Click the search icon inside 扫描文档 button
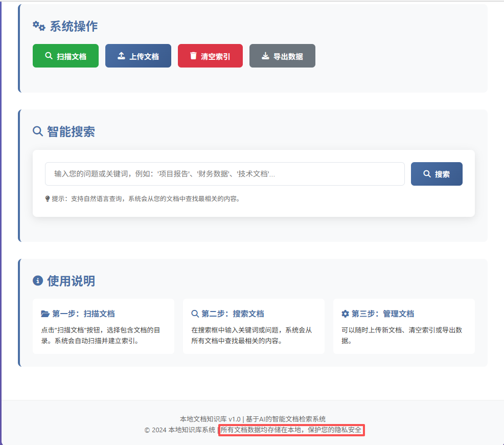This screenshot has height=445, width=504. (x=50, y=55)
